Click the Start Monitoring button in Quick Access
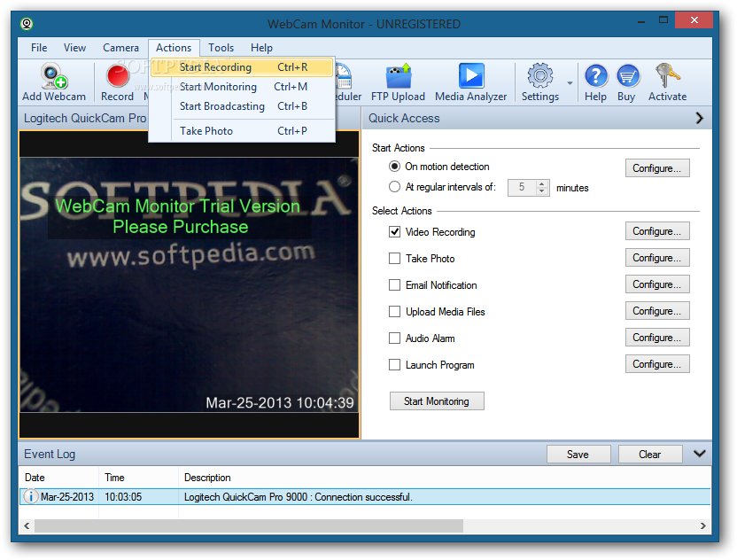737x560 pixels. pos(437,401)
